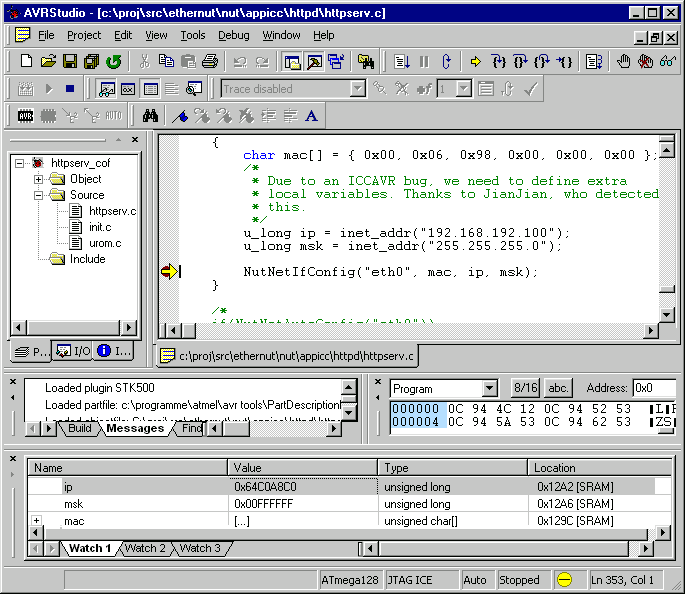Click the yellow Show Next Statement arrow
The height and width of the screenshot is (594, 685).
(476, 62)
